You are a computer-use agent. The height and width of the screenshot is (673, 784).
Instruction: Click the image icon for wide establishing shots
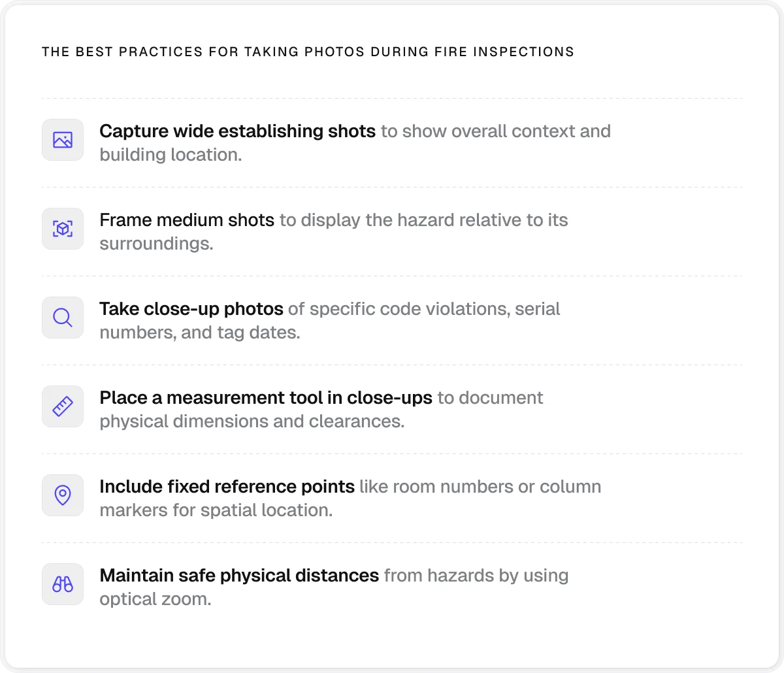[63, 140]
